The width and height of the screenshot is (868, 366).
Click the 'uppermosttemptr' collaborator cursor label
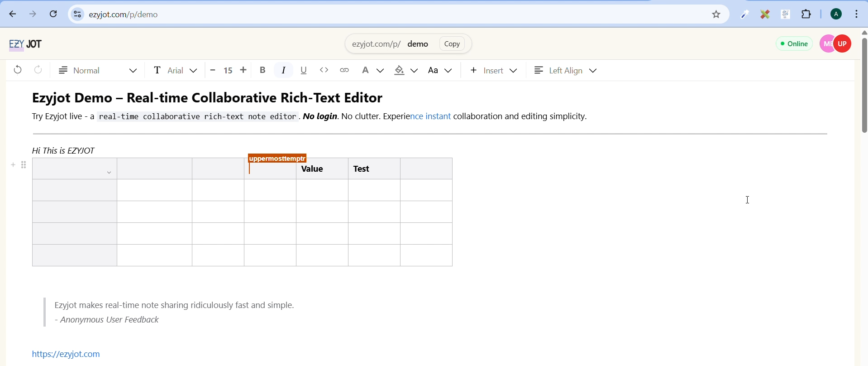(x=278, y=159)
